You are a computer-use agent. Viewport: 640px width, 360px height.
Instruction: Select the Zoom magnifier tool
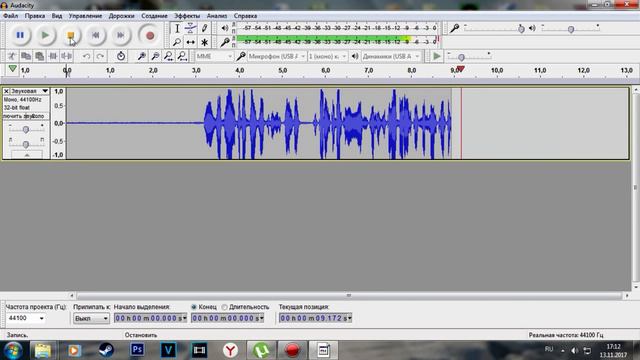(177, 42)
